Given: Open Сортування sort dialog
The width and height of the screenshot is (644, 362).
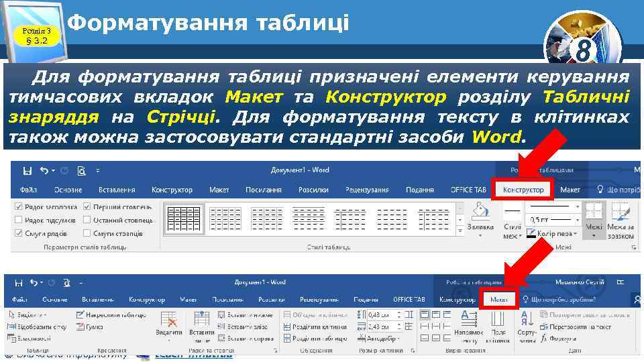Looking at the screenshot, I should [x=526, y=327].
